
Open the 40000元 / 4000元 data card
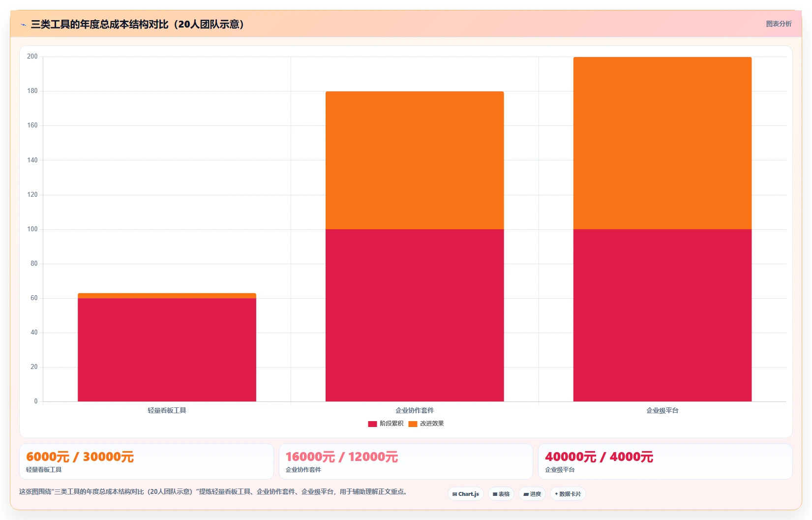(x=665, y=461)
